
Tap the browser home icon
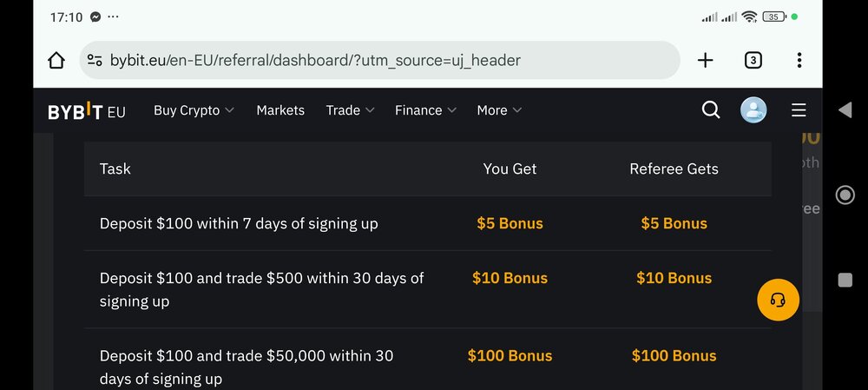tap(56, 61)
